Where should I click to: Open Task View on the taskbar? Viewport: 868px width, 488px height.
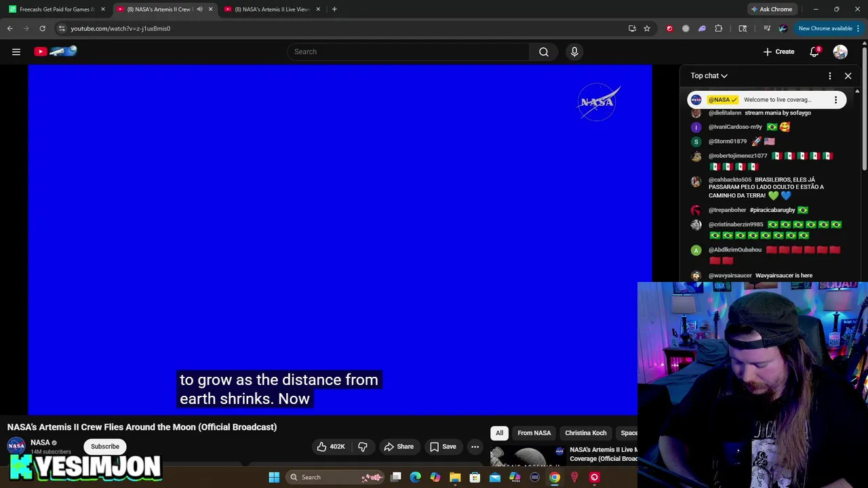pyautogui.click(x=396, y=477)
